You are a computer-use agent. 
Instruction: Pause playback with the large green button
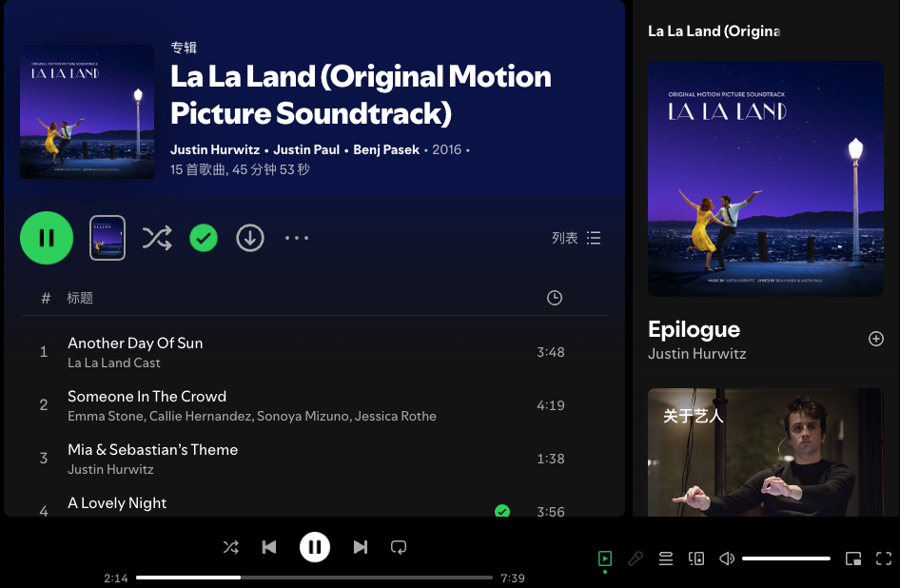click(47, 238)
